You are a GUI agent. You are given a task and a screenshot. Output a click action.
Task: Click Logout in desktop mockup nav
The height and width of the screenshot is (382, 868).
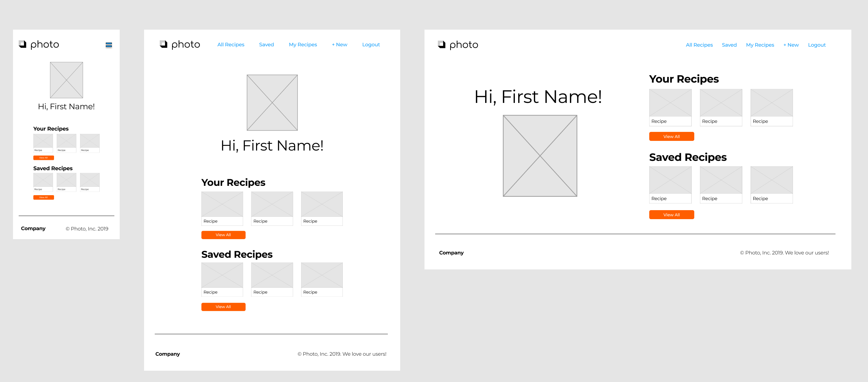(x=817, y=45)
